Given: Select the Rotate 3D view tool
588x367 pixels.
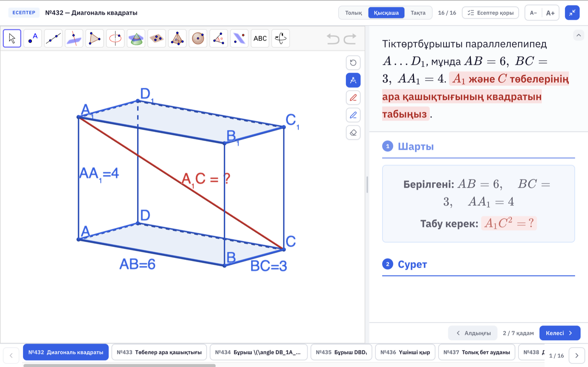Looking at the screenshot, I should [x=281, y=38].
